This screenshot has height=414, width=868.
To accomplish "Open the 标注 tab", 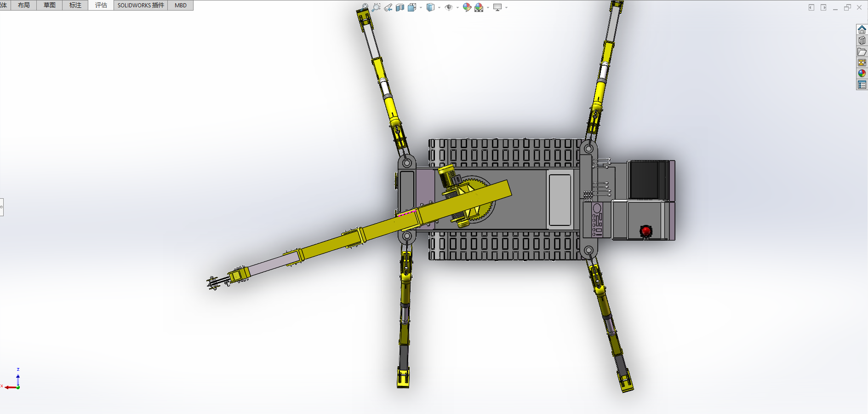I will click(x=75, y=5).
